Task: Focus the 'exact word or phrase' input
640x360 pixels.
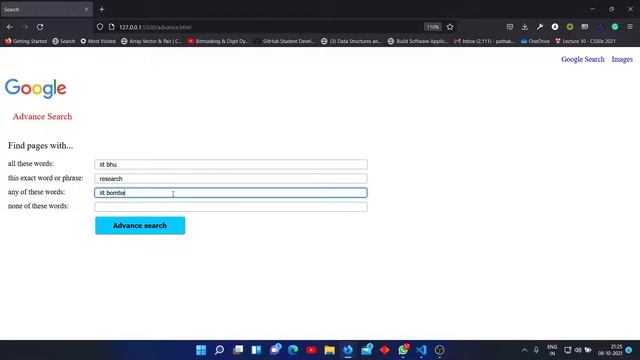Action: (231, 178)
